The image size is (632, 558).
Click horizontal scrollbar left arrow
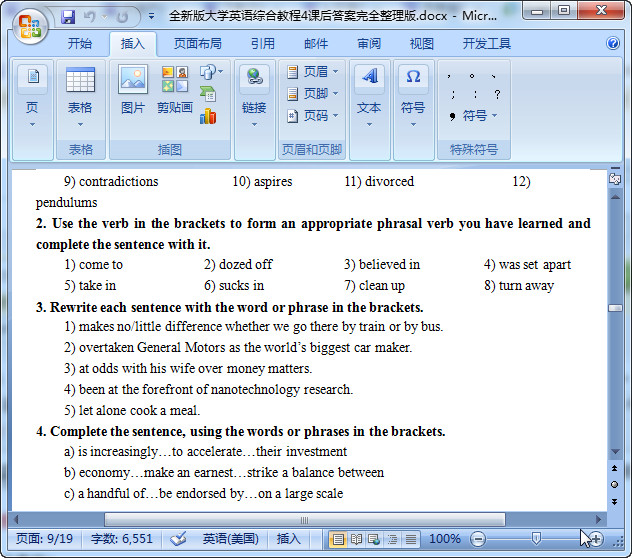(x=16, y=519)
